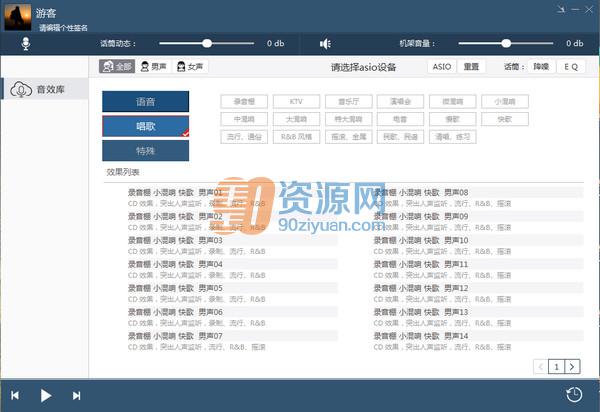Skip to previous track
The width and height of the screenshot is (600, 412).
click(x=15, y=395)
